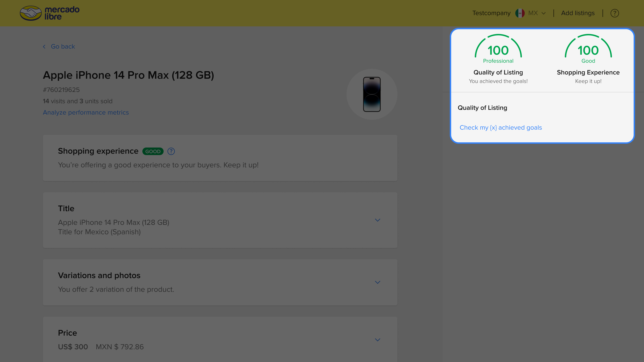Viewport: 644px width, 362px height.
Task: Click Add listings in the header
Action: 578,13
